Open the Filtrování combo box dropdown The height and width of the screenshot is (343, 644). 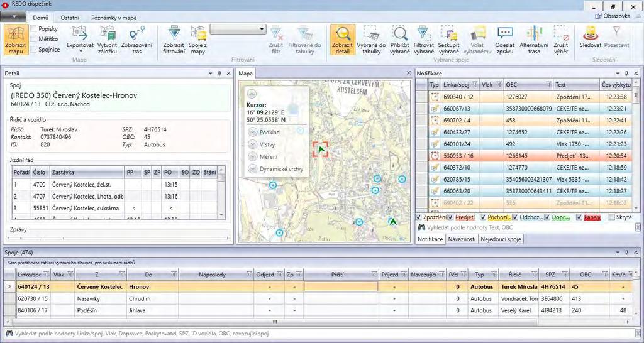pos(262,30)
